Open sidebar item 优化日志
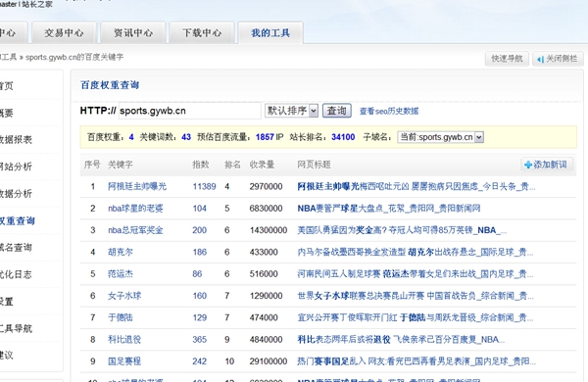This screenshot has width=588, height=382. (16, 275)
